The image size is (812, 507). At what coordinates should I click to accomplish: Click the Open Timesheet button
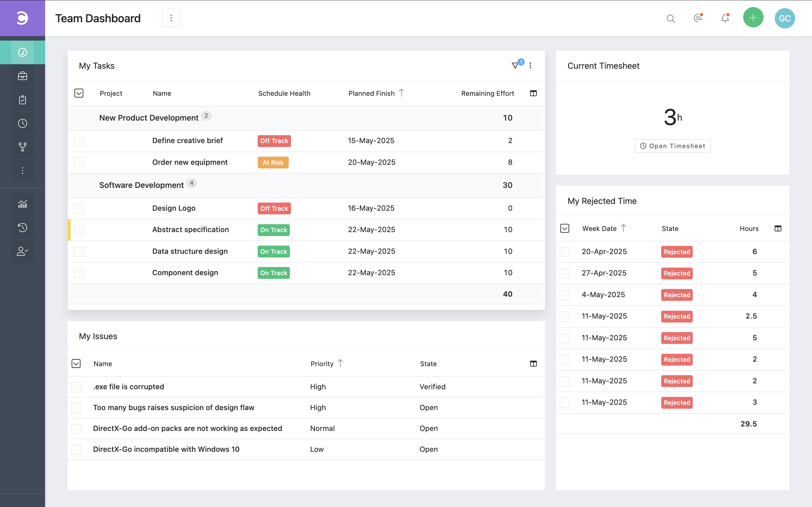[x=672, y=146]
